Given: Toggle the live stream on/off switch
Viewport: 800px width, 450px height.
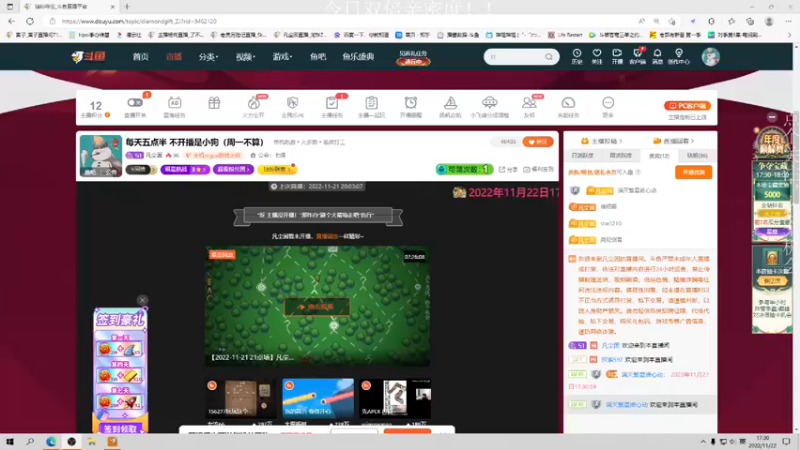Looking at the screenshot, I should coord(135,103).
